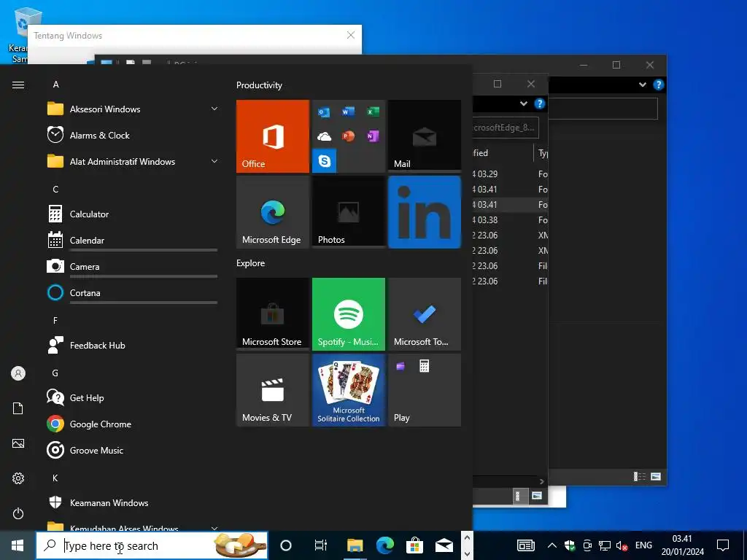The image size is (747, 560).
Task: Open clock showing 03.41 20/01/2024
Action: [682, 545]
